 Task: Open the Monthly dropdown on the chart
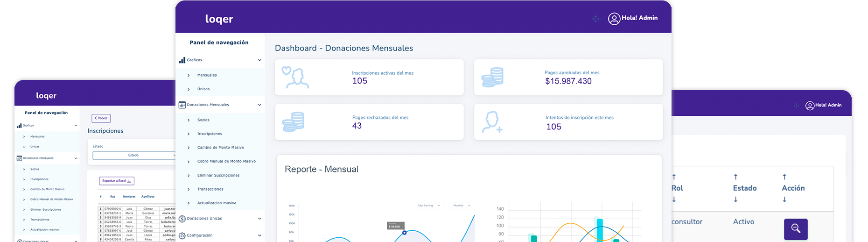coord(462,206)
